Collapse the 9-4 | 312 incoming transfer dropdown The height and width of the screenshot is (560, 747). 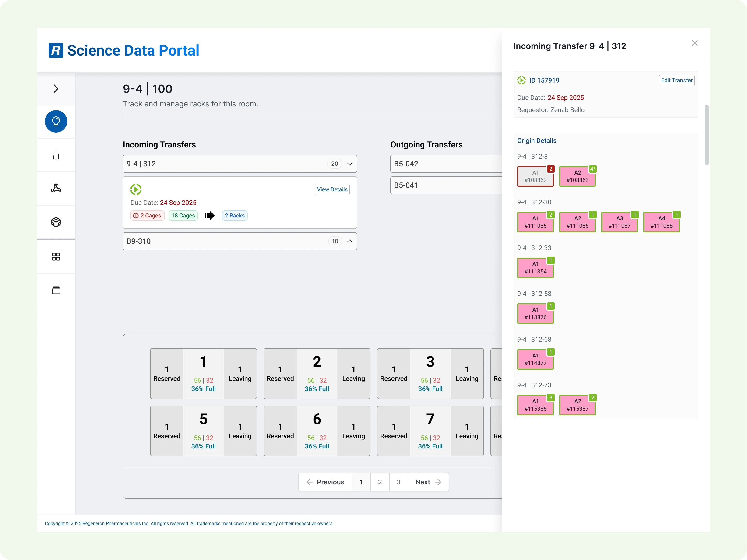coord(349,164)
